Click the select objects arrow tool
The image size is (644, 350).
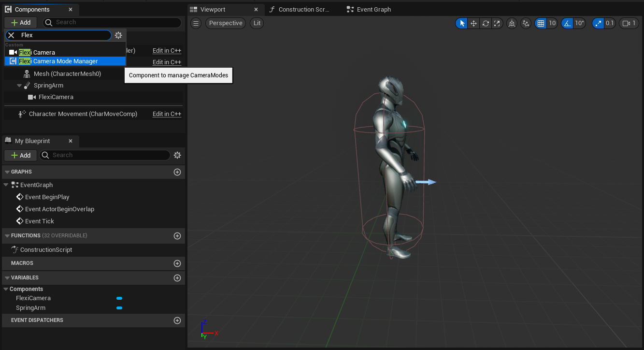(462, 23)
